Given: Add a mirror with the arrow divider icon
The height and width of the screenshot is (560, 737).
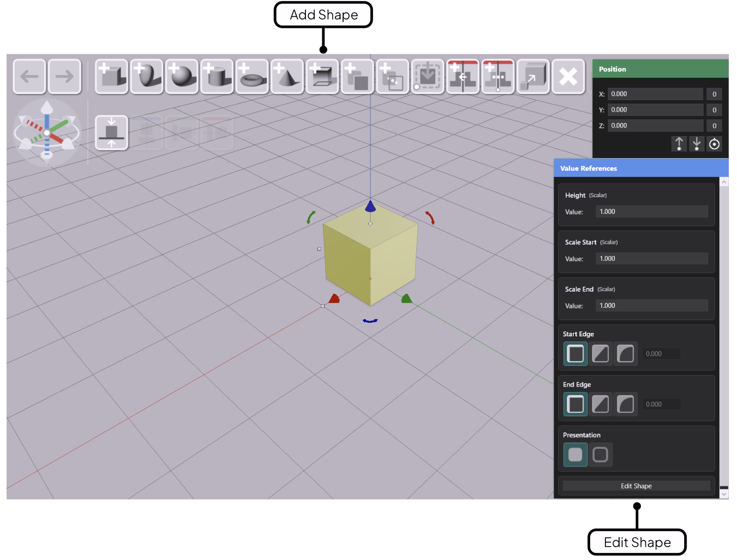Looking at the screenshot, I should click(x=463, y=77).
